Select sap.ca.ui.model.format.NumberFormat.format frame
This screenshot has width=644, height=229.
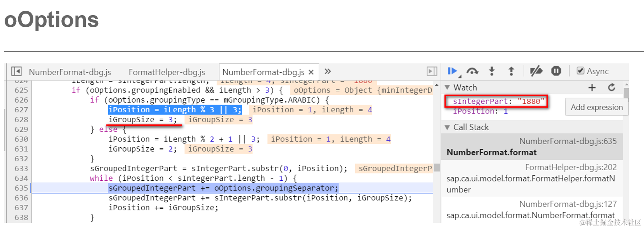tap(530, 215)
